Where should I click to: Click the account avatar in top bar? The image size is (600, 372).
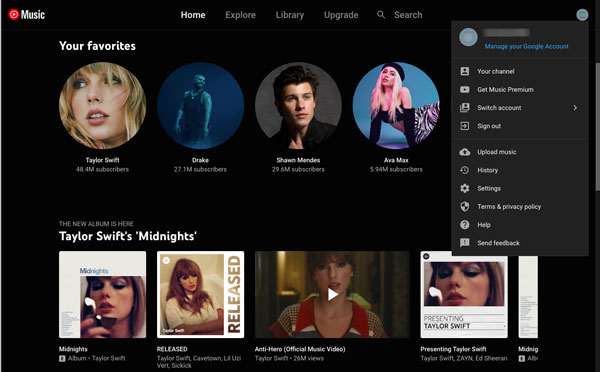[582, 15]
